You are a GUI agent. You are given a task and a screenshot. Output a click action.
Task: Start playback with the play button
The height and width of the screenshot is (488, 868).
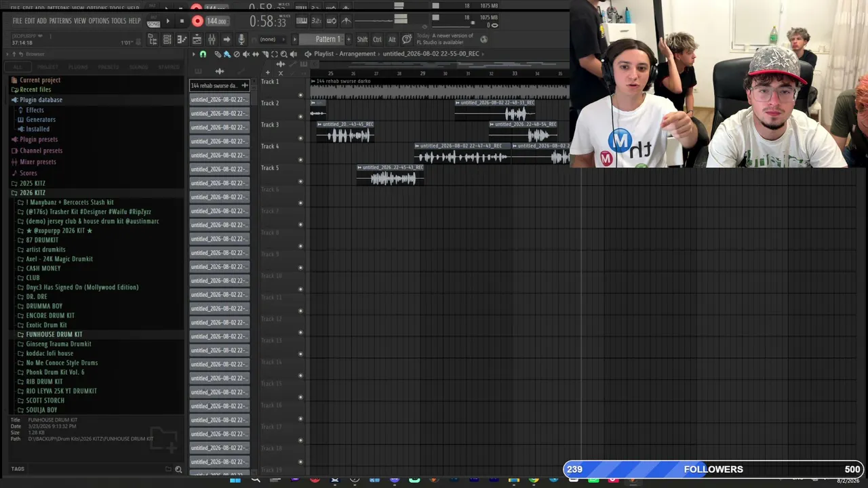pyautogui.click(x=167, y=21)
